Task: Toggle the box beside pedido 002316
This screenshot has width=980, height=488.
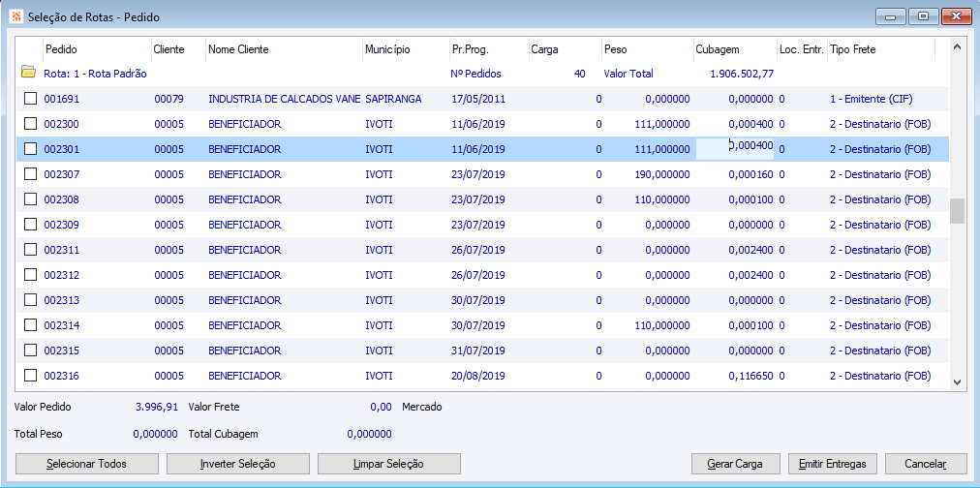Action: coord(30,376)
